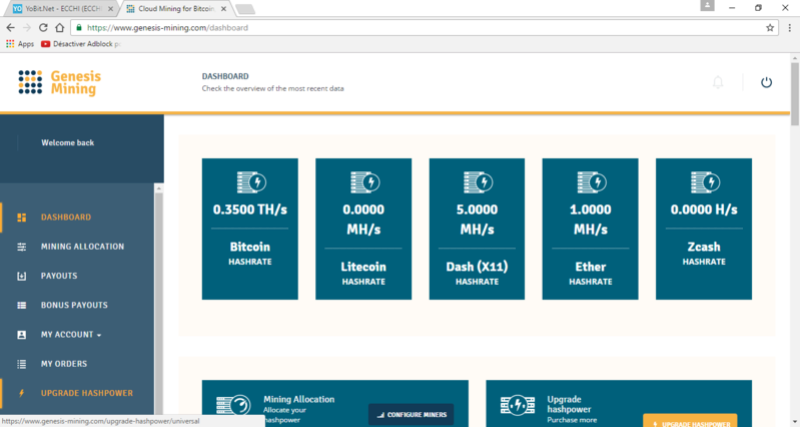Click the sidebar scrollbar up arrow
The image size is (800, 427).
tap(159, 189)
